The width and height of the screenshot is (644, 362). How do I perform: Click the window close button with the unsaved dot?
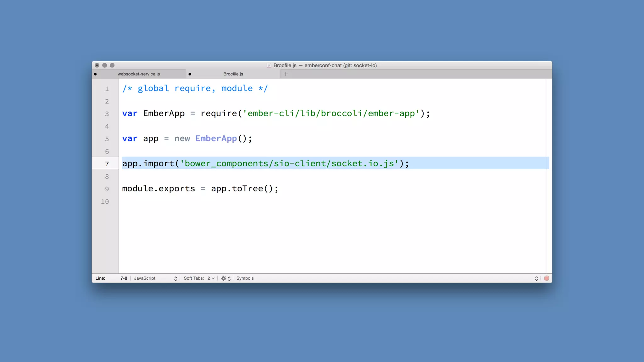97,65
